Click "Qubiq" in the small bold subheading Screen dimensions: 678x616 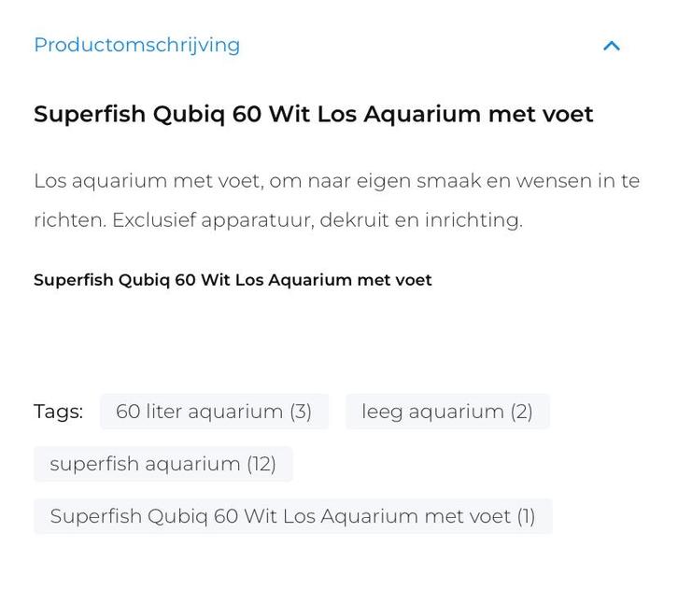coord(144,280)
